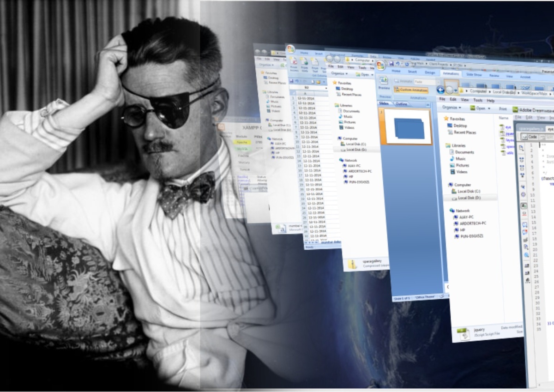554x392 pixels.
Task: Click Collapse Selection icon in Dreamweaver toolbar
Action: point(523,167)
